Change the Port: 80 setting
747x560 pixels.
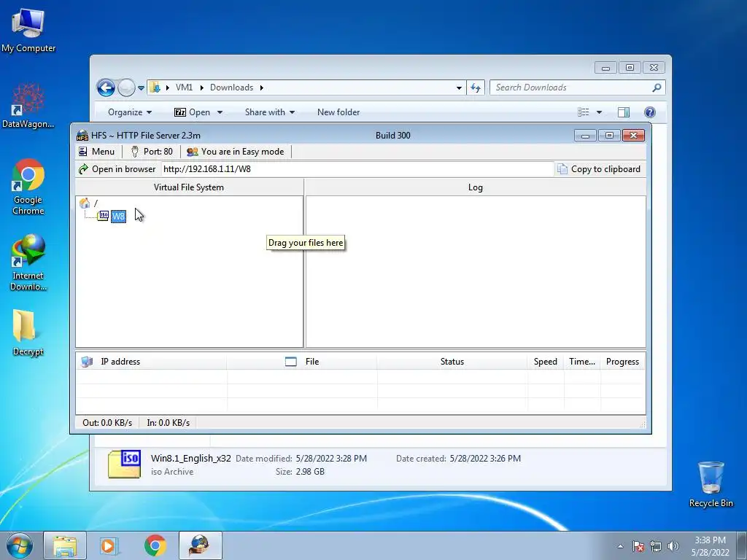tap(152, 152)
